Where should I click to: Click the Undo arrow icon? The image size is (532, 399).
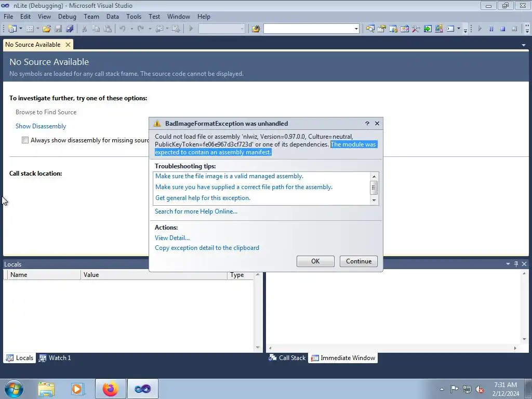[123, 29]
